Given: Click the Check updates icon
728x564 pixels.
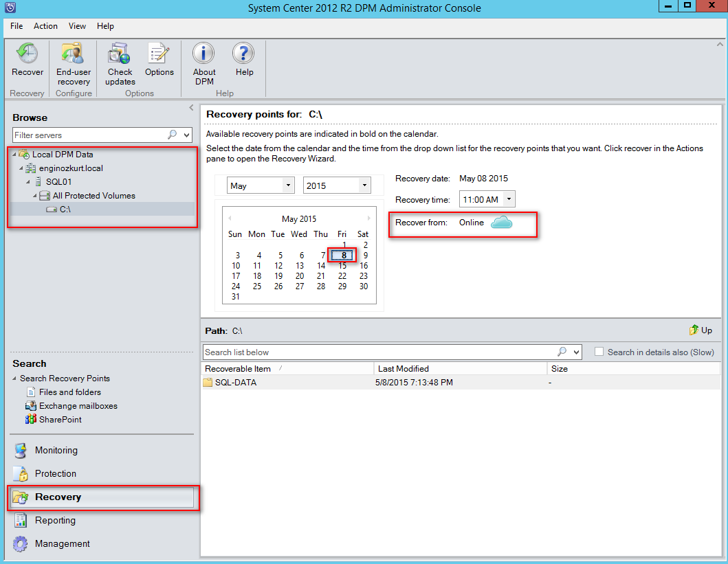Looking at the screenshot, I should pos(120,55).
